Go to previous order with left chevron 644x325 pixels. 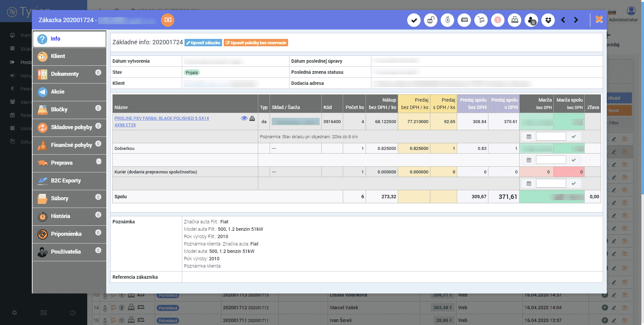click(563, 20)
